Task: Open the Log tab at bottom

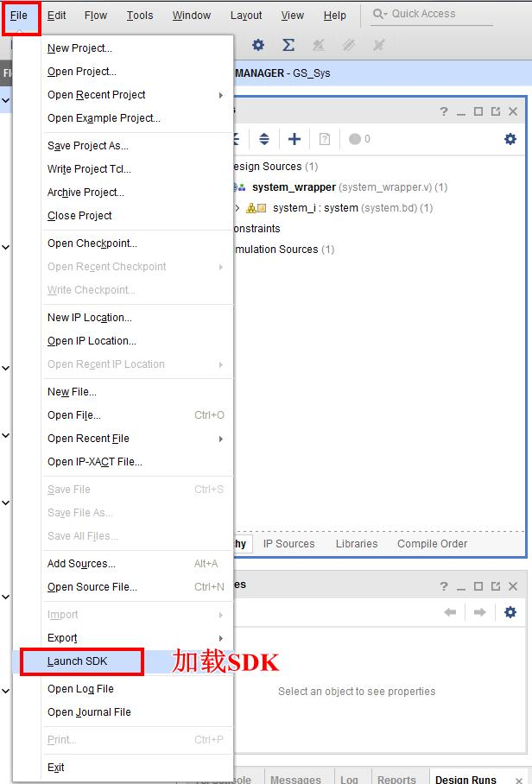Action: point(349,779)
